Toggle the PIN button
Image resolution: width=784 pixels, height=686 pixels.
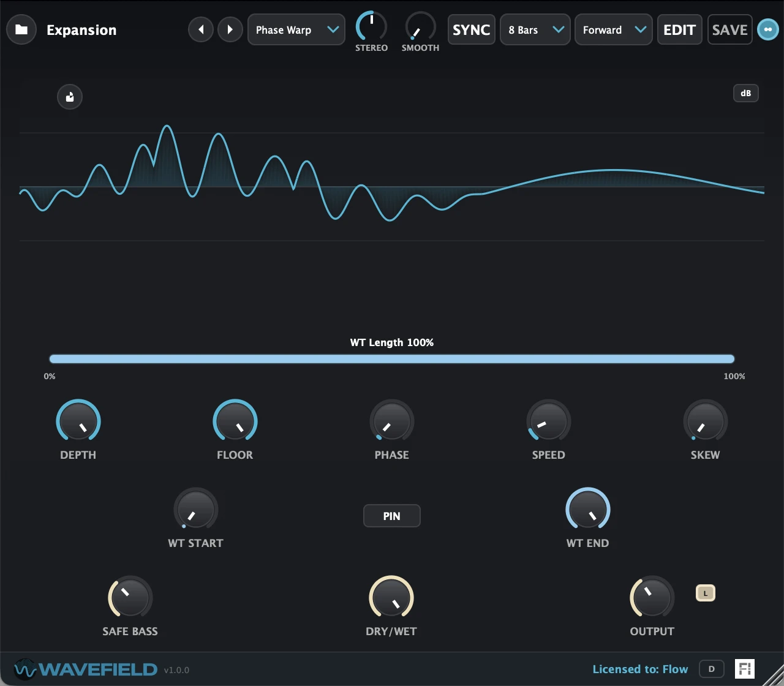pos(392,516)
